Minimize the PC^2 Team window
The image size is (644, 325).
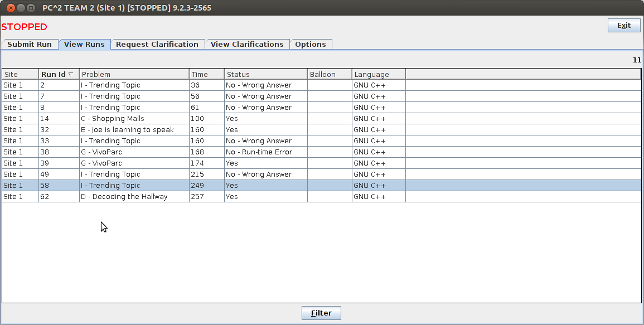[21, 8]
